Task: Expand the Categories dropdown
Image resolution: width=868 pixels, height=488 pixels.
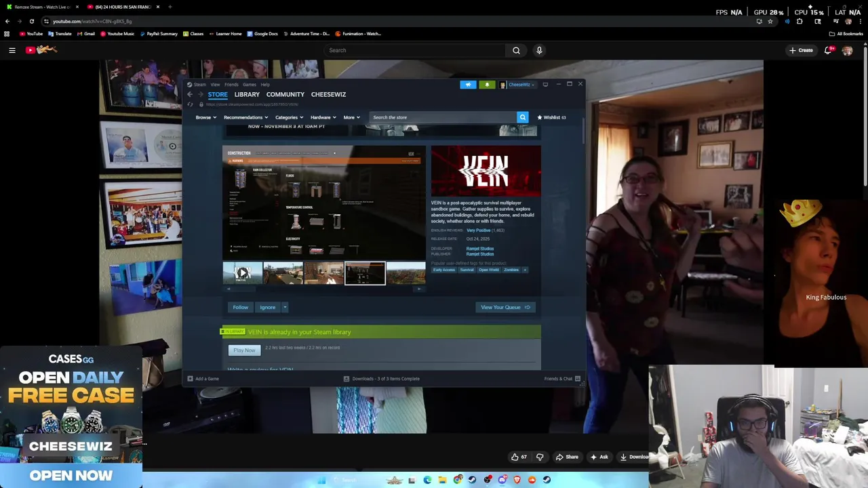Action: point(289,117)
